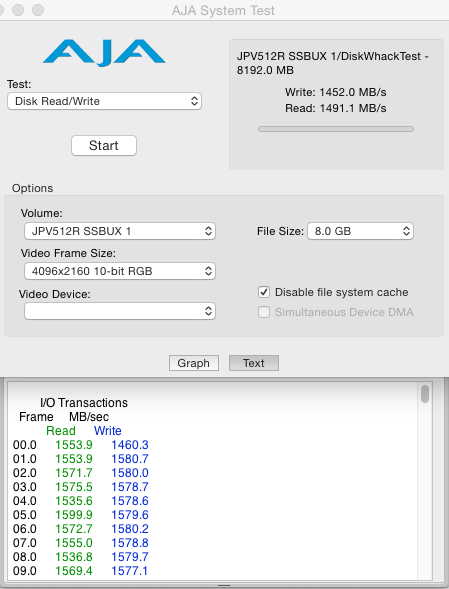Open the File Size dropdown
The width and height of the screenshot is (449, 589).
click(360, 231)
